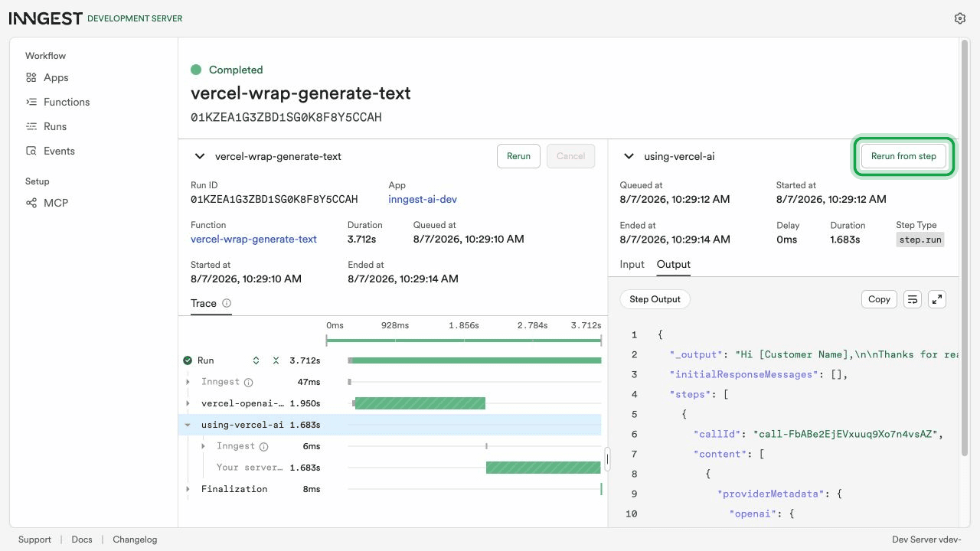
Task: Click the Your server span bar
Action: pos(544,468)
